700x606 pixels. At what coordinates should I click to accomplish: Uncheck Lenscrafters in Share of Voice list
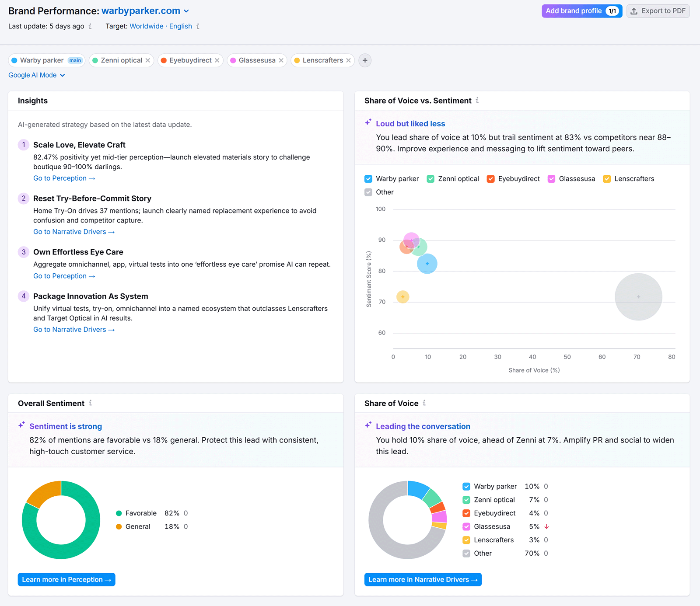pos(466,540)
